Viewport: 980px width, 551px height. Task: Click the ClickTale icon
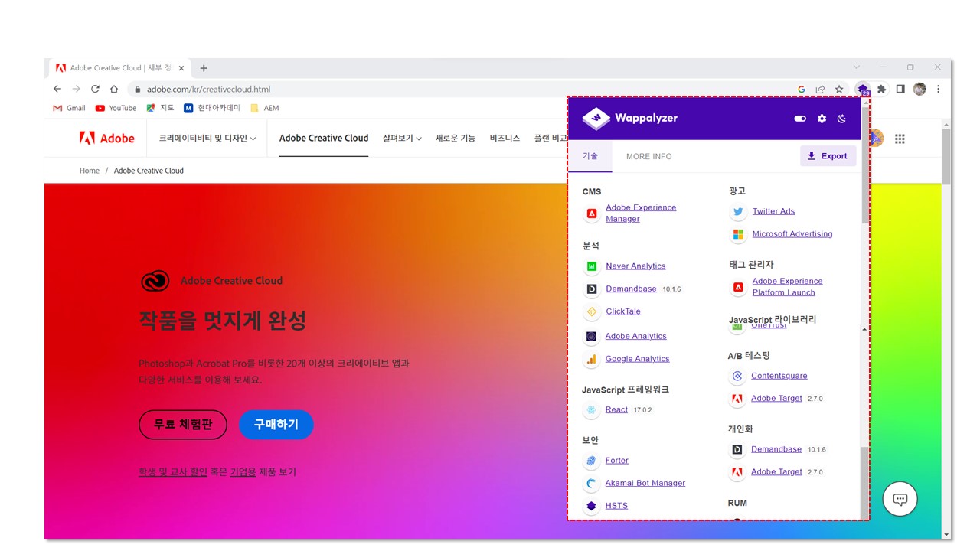pyautogui.click(x=591, y=311)
